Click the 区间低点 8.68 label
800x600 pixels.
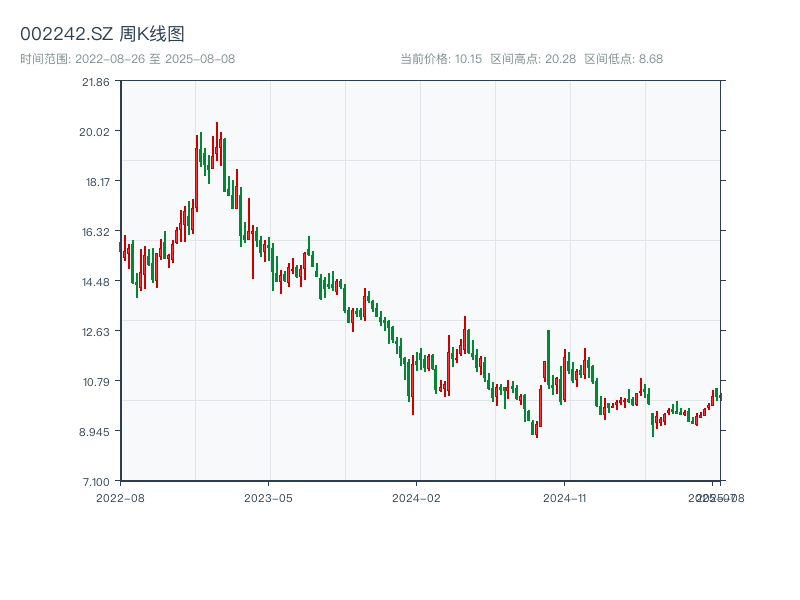623,59
